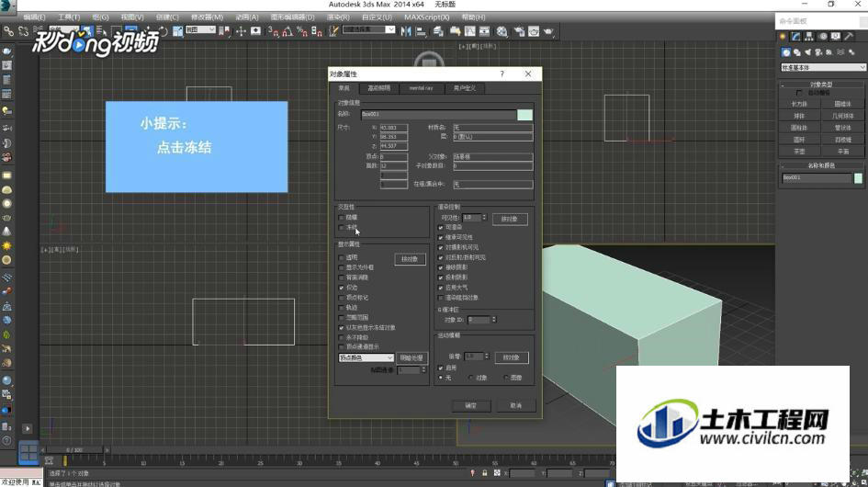
Task: Open the 修改器(M) menu
Action: click(x=207, y=17)
